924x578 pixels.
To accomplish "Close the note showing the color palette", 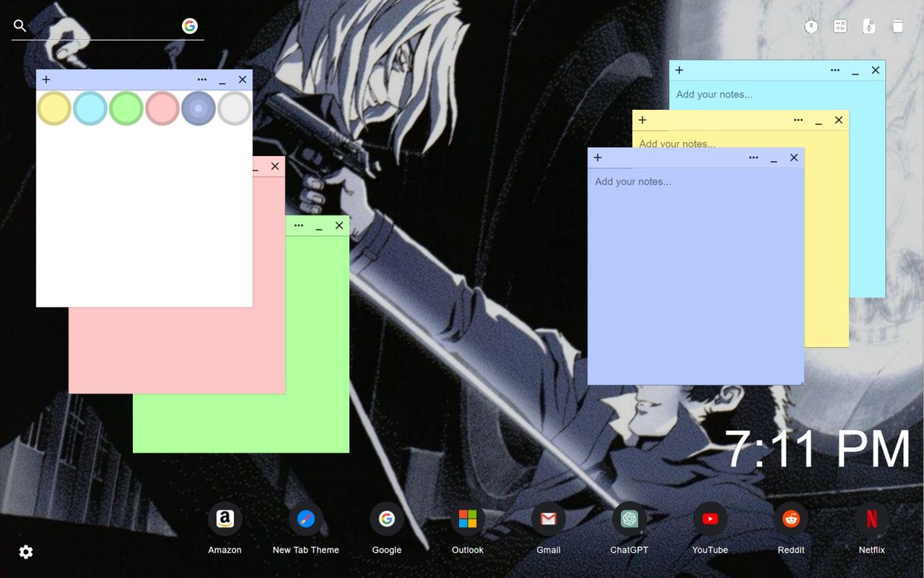I will pos(243,79).
